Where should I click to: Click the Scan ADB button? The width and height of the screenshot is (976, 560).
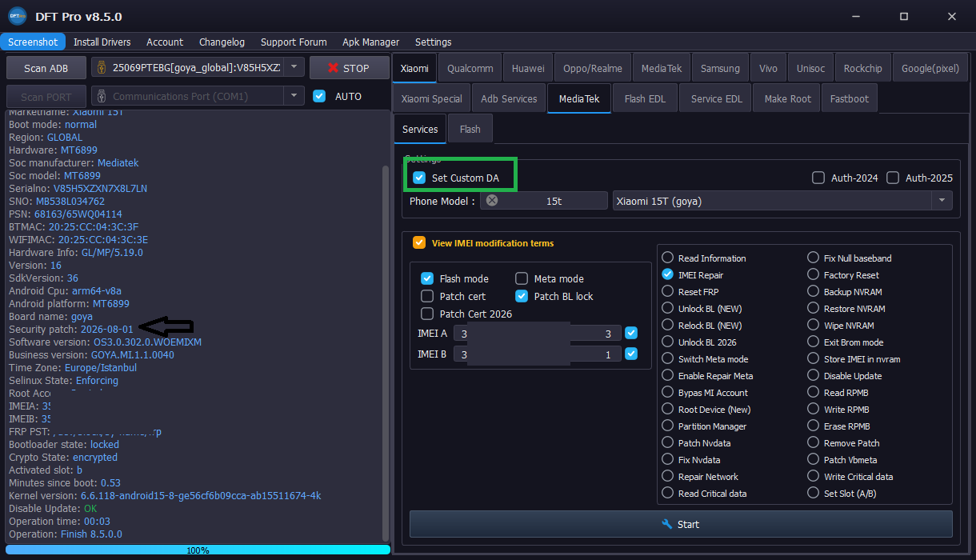click(x=46, y=68)
